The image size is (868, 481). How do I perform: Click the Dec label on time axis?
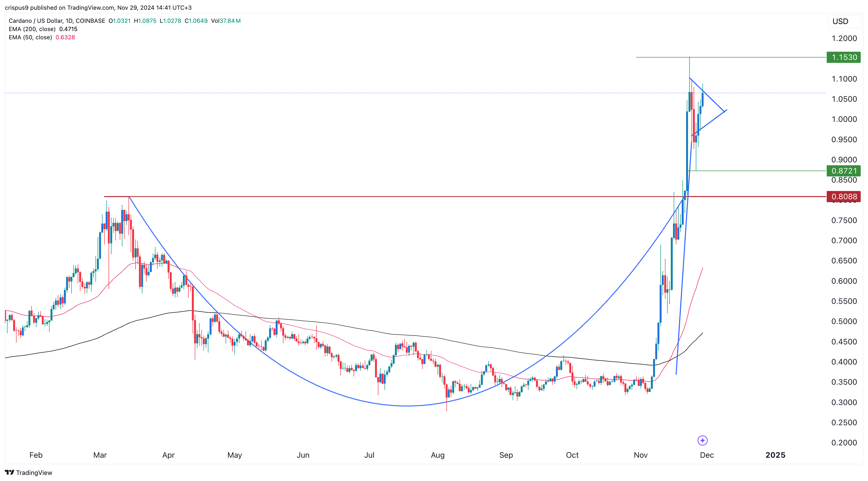706,455
